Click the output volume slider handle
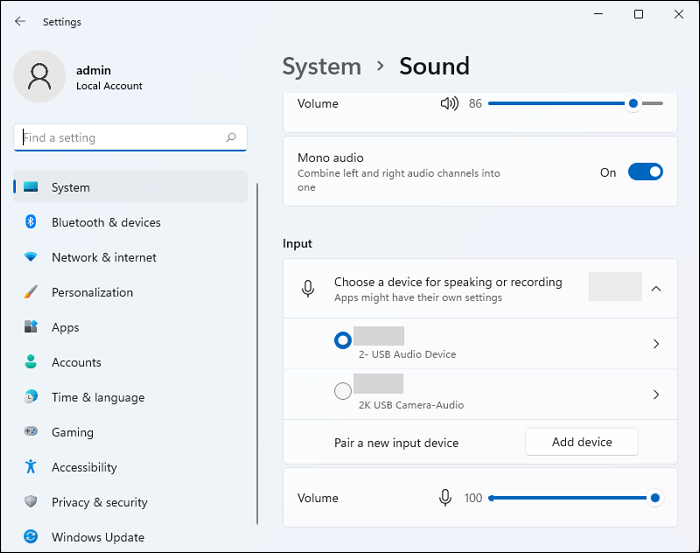 pyautogui.click(x=633, y=103)
